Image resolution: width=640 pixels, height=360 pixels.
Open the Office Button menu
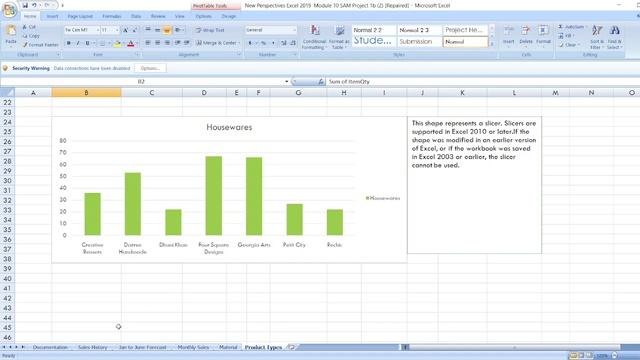[9, 9]
